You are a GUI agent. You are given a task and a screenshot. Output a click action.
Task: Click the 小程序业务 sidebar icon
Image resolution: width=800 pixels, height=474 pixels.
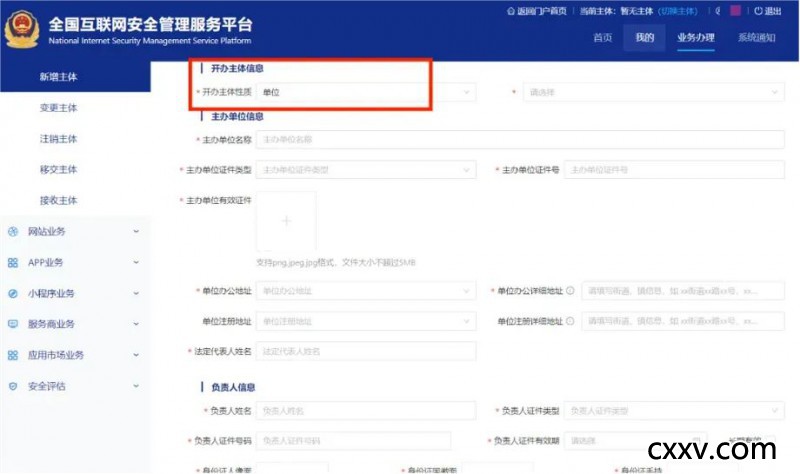tap(13, 294)
